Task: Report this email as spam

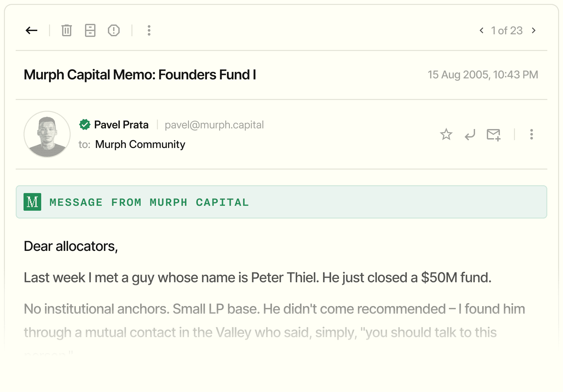Action: tap(114, 30)
